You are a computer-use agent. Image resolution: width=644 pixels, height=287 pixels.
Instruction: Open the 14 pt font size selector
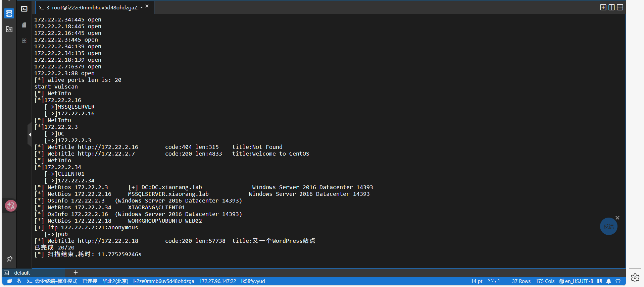click(477, 281)
